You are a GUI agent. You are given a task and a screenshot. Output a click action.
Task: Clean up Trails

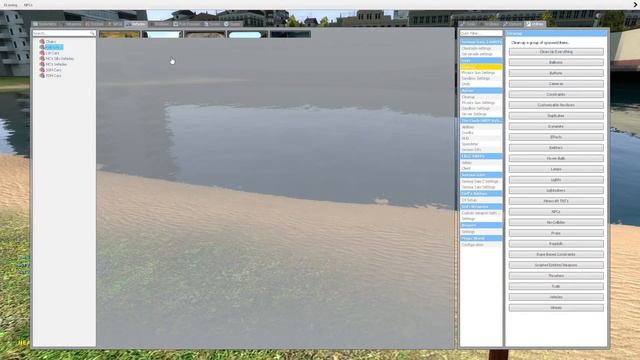point(556,287)
